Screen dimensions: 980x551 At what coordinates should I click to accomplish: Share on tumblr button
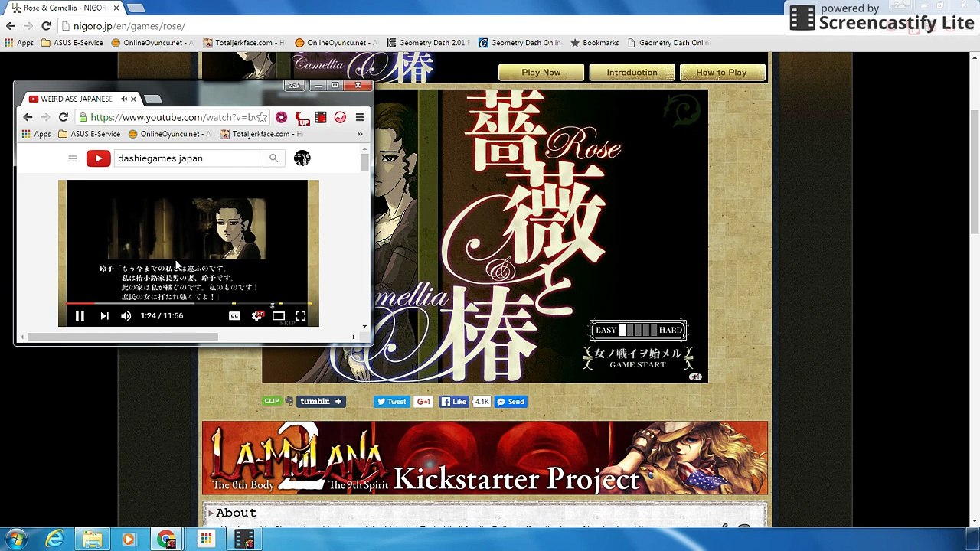tap(321, 401)
